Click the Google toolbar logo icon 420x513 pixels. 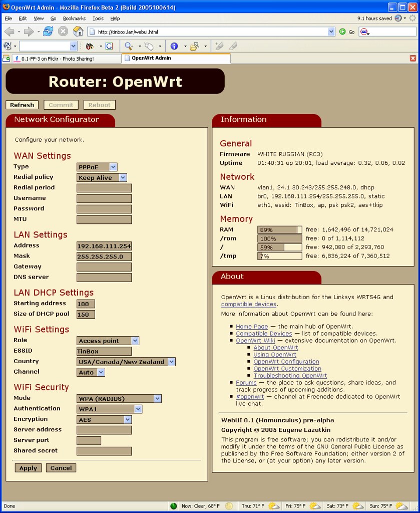[x=7, y=46]
